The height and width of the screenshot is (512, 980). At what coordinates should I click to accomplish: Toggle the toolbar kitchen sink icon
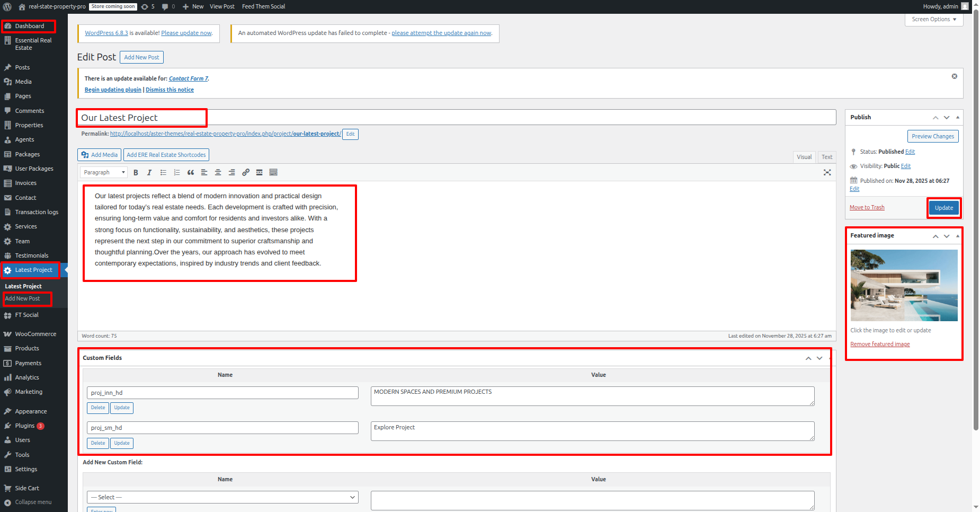273,173
